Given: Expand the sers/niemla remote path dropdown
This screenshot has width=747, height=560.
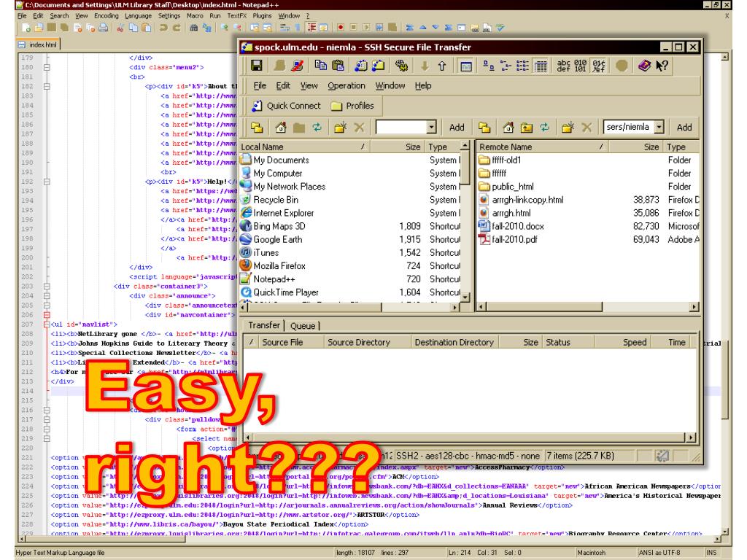Looking at the screenshot, I should (659, 127).
